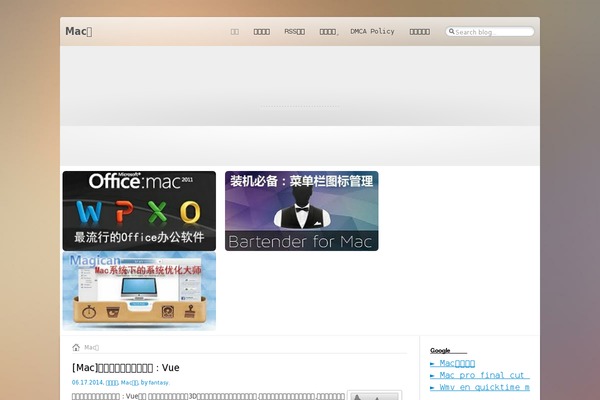
Task: Open the Mac category link before "by fantasy"
Action: pos(129,382)
